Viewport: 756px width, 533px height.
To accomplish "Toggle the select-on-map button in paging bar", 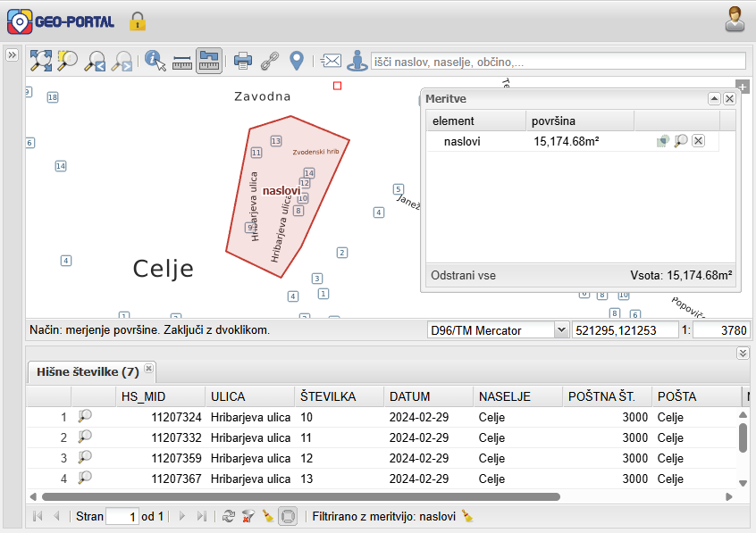I will pyautogui.click(x=288, y=516).
